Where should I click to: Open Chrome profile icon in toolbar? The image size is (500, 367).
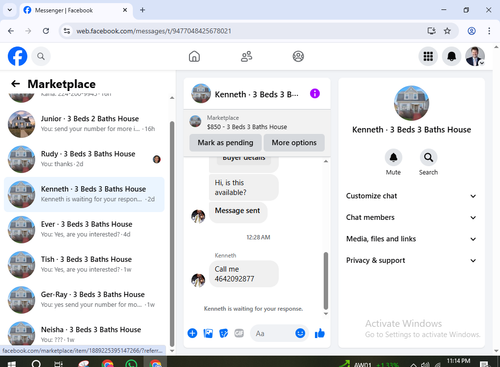tap(471, 31)
